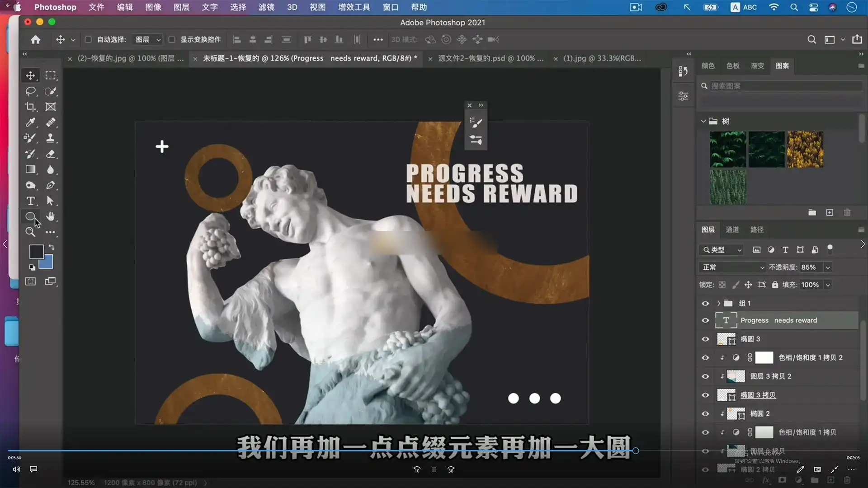Collapse the 树 pattern group
Image resolution: width=868 pixels, height=488 pixels.
tap(703, 121)
